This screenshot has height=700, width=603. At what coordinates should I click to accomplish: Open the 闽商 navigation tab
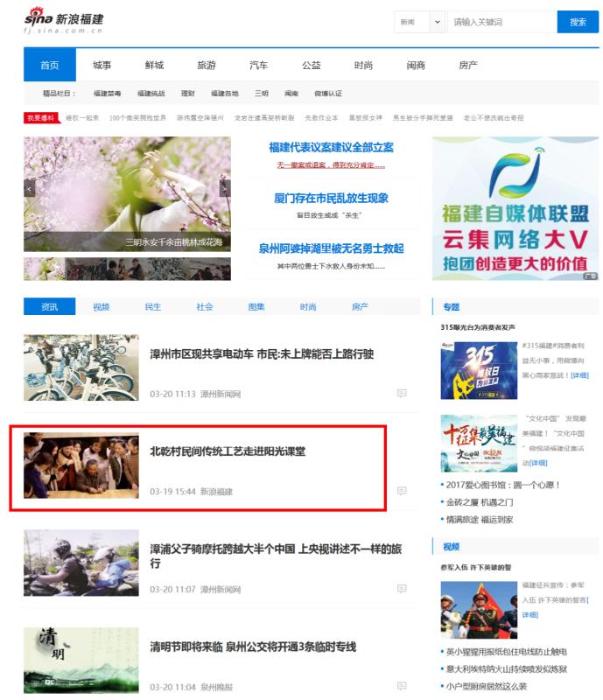[416, 65]
